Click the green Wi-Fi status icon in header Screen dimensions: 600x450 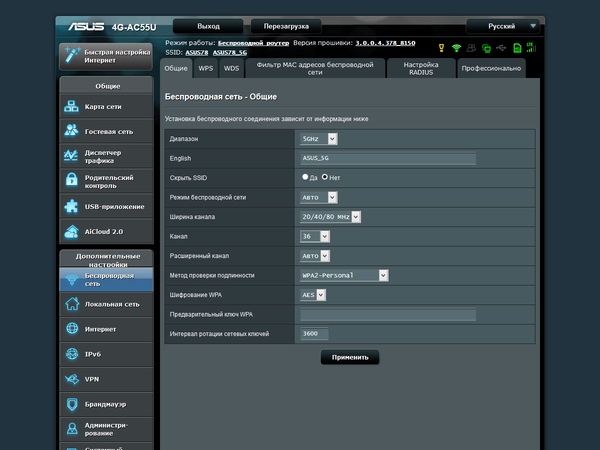(x=456, y=47)
